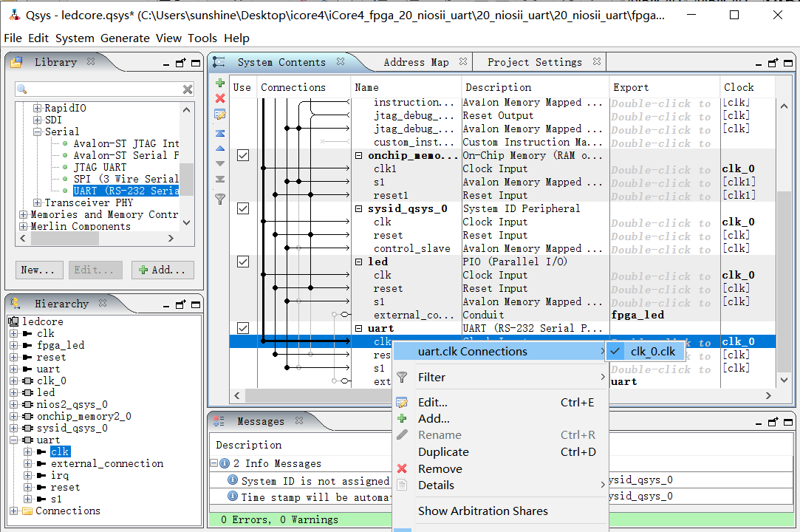Click the Add... button in Library
Image resolution: width=800 pixels, height=532 pixels.
tap(163, 270)
